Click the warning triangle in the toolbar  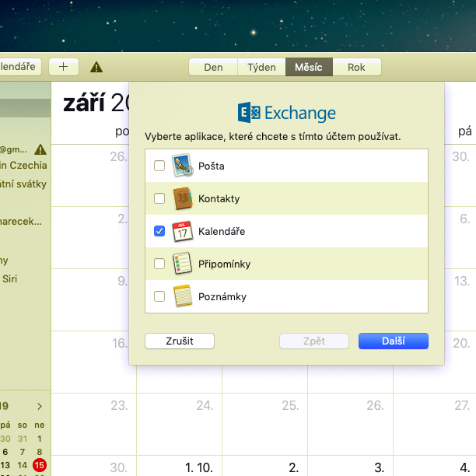[x=96, y=67]
